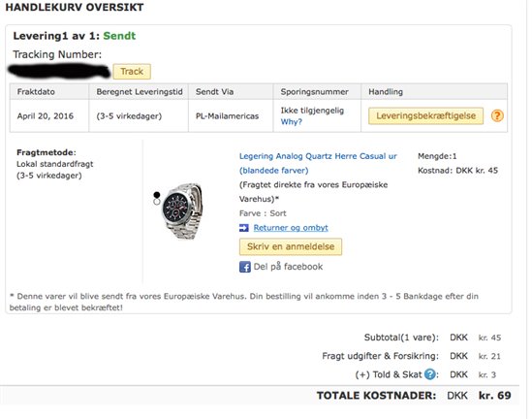This screenshot has width=532, height=419.
Task: Click the Beregnet Leveringstid column header
Action: [139, 92]
